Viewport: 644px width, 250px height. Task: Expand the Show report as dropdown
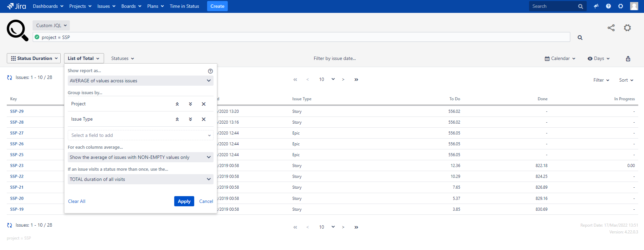point(140,81)
